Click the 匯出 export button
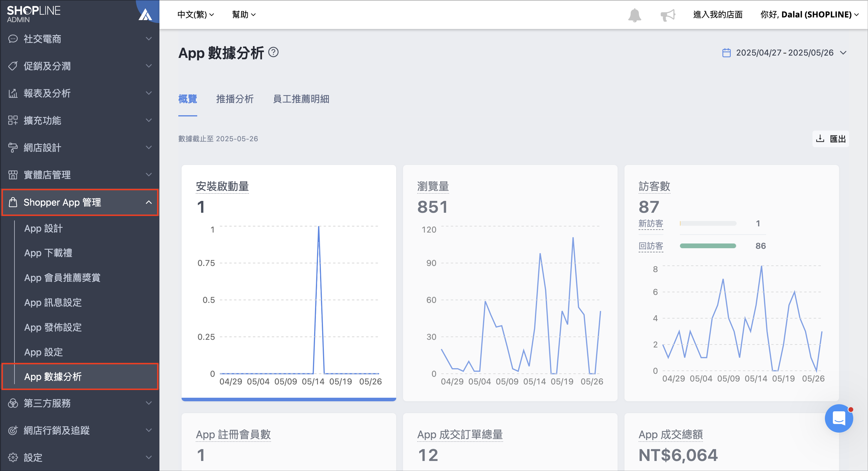 (831, 139)
